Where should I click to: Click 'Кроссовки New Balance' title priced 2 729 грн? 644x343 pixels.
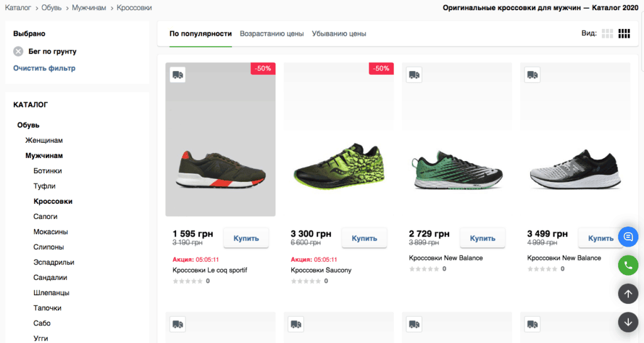click(x=446, y=258)
